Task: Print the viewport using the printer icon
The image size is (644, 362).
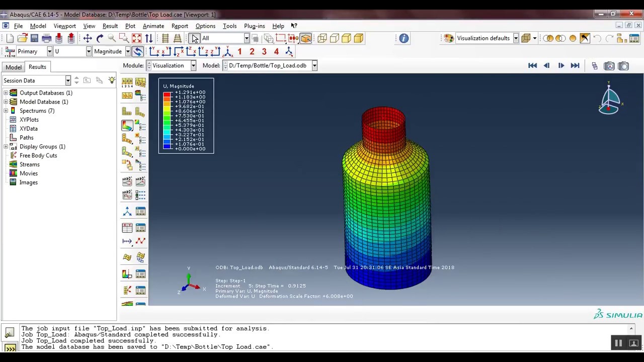Action: (x=46, y=38)
